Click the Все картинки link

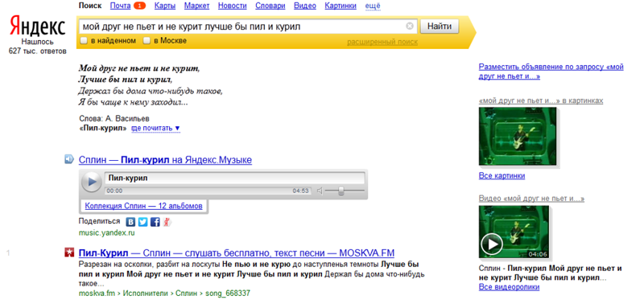pyautogui.click(x=502, y=176)
